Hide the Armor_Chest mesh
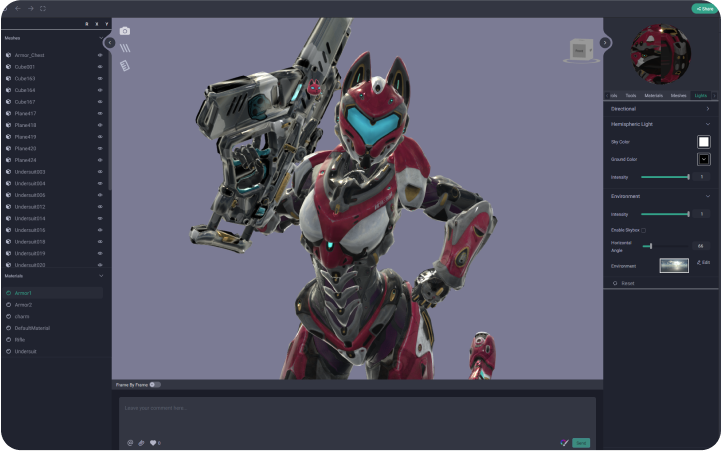 pos(100,55)
